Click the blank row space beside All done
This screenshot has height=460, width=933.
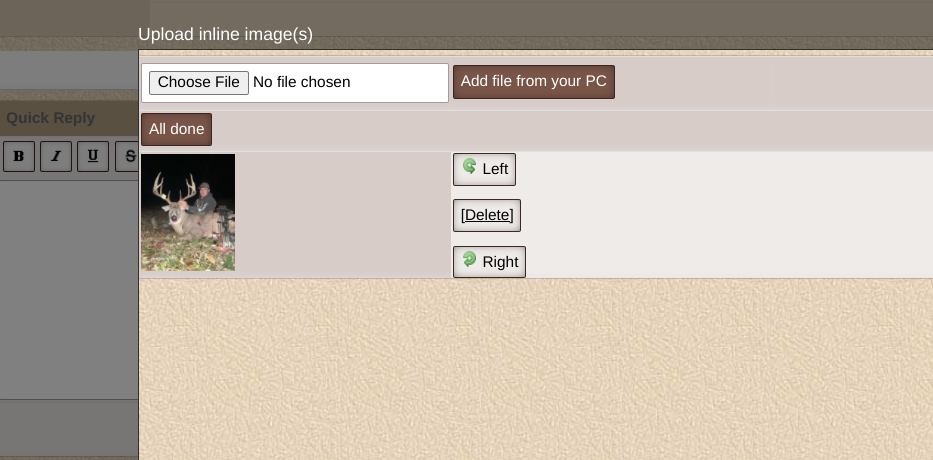tap(570, 130)
